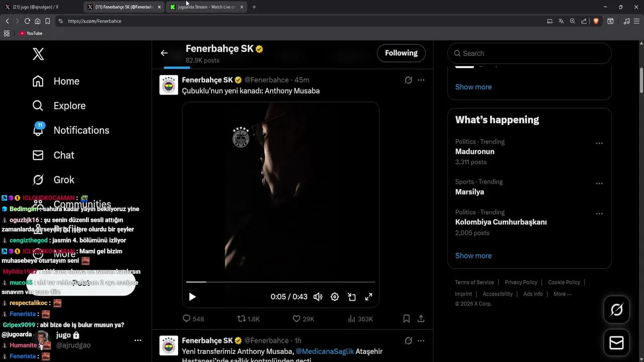This screenshot has width=644, height=362.
Task: Open Terms of Service link
Action: click(x=474, y=283)
